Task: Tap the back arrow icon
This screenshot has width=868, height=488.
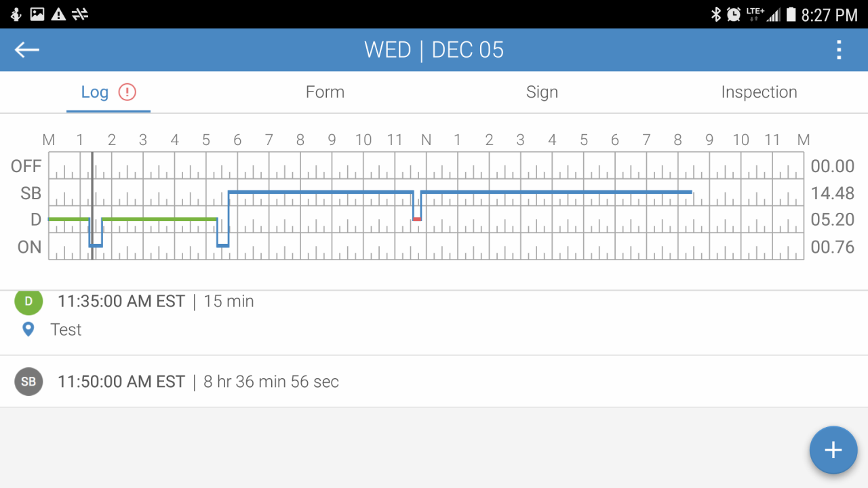Action: [x=27, y=49]
